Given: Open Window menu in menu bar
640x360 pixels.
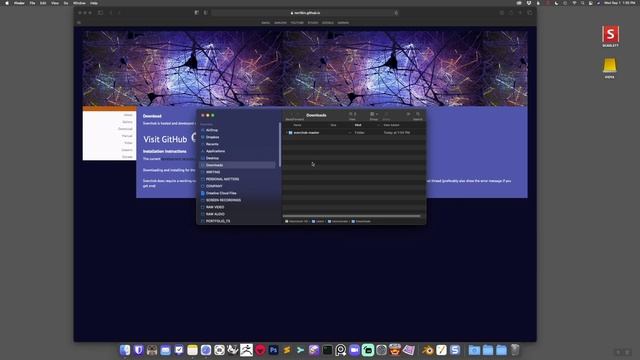Looking at the screenshot, I should point(79,3).
